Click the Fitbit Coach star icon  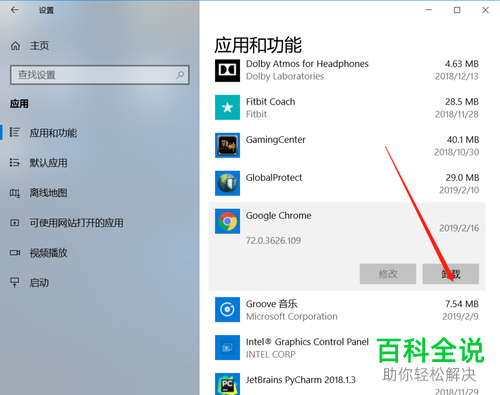(227, 107)
